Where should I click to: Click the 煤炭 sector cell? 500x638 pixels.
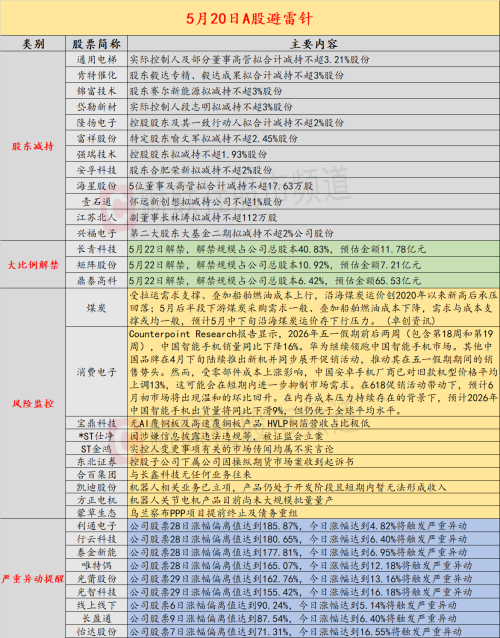[x=96, y=308]
